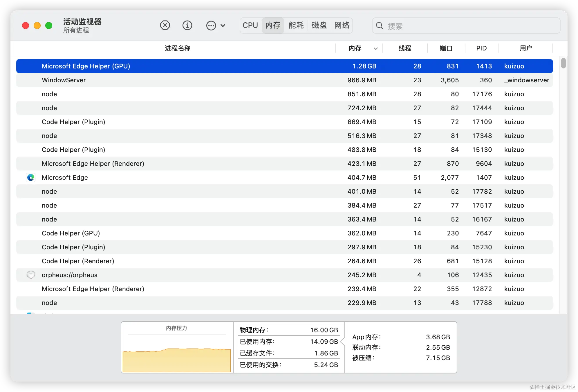Viewport: 578px width, 392px height.
Task: Maximize window with the green button
Action: coord(49,26)
